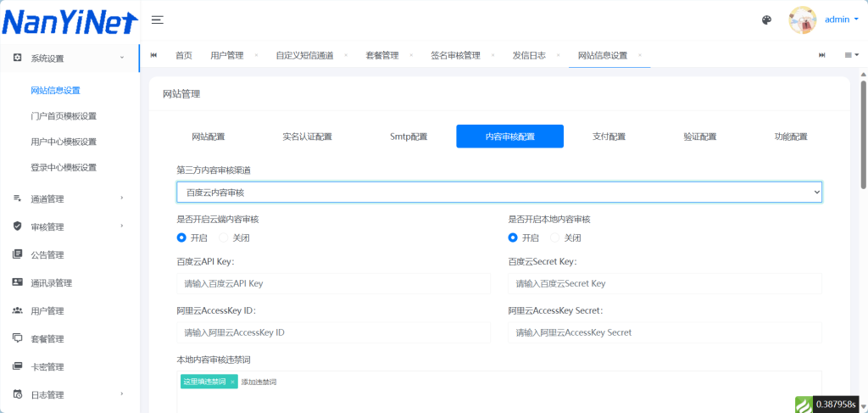
Task: Focus the 阿里云AccessKey Secret input field
Action: [665, 332]
